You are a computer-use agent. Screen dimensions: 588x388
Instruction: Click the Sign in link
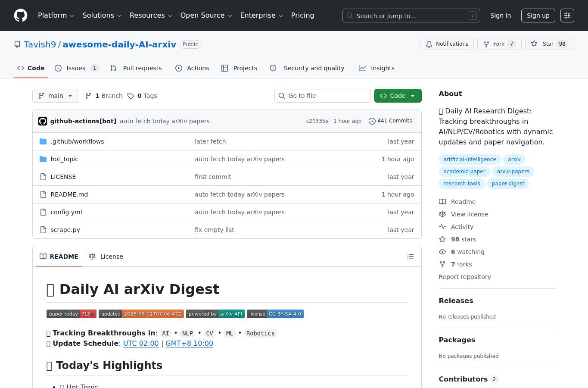pyautogui.click(x=501, y=16)
